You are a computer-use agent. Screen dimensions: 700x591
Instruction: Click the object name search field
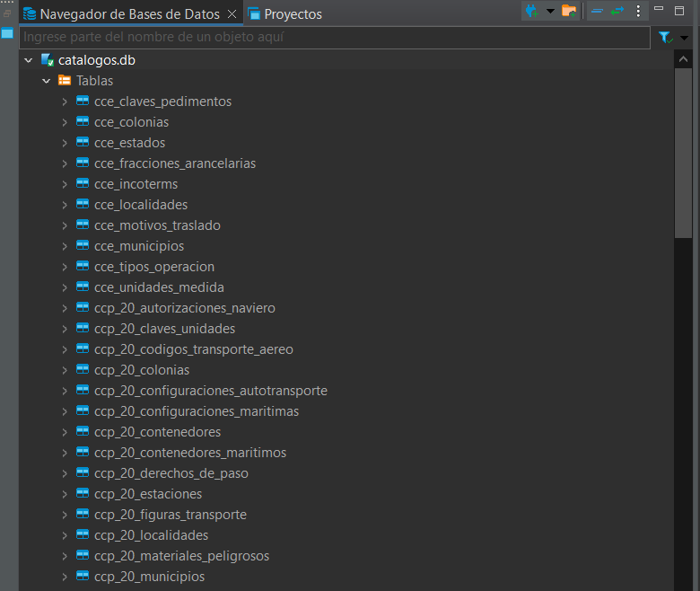coord(332,38)
